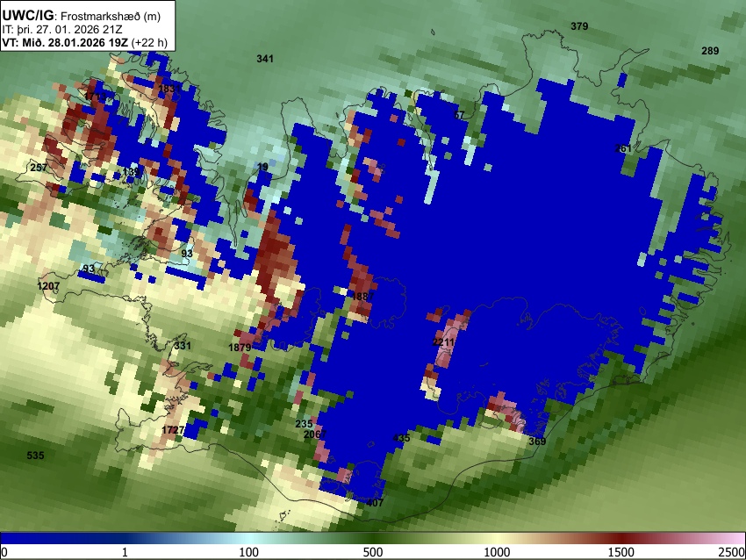Click the map value label "407"

click(375, 502)
